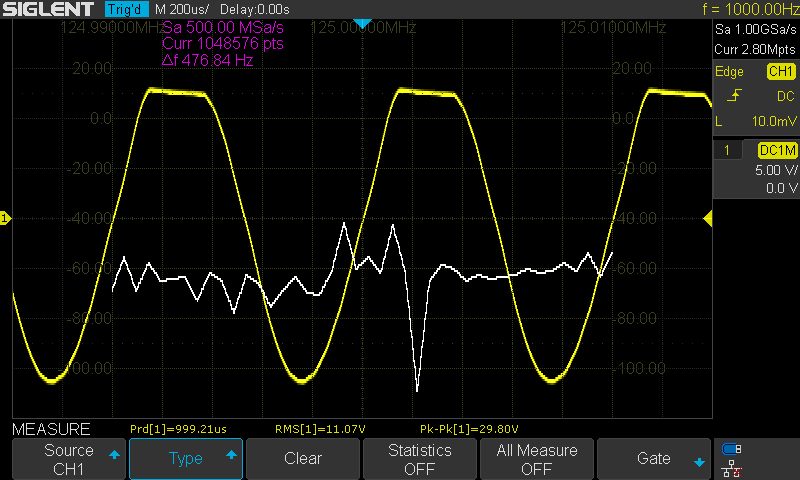The height and width of the screenshot is (480, 800).
Task: Click the USB drive status icon
Action: pyautogui.click(x=732, y=449)
